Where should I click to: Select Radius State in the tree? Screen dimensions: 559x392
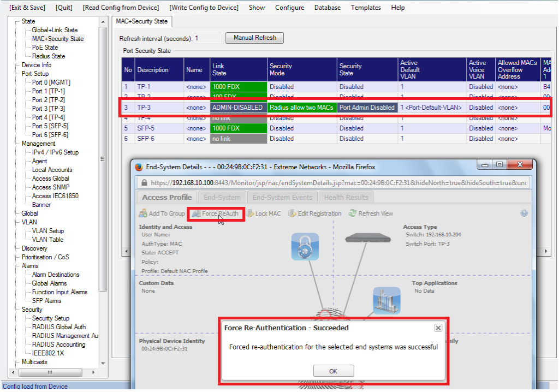click(x=48, y=56)
